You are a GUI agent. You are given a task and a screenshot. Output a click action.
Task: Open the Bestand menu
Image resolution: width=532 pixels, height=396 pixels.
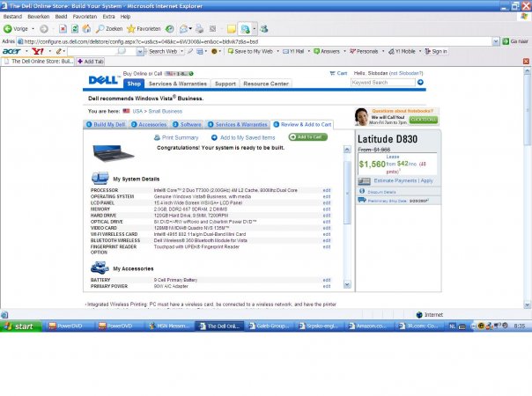(12, 17)
